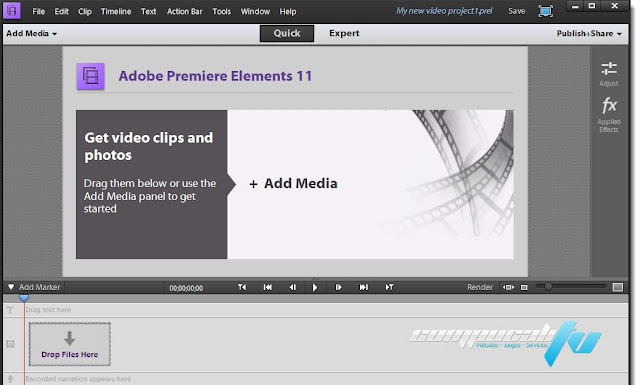Expand the Publish+Share dropdown
Viewport: 640px width, 385px height.
(x=589, y=33)
